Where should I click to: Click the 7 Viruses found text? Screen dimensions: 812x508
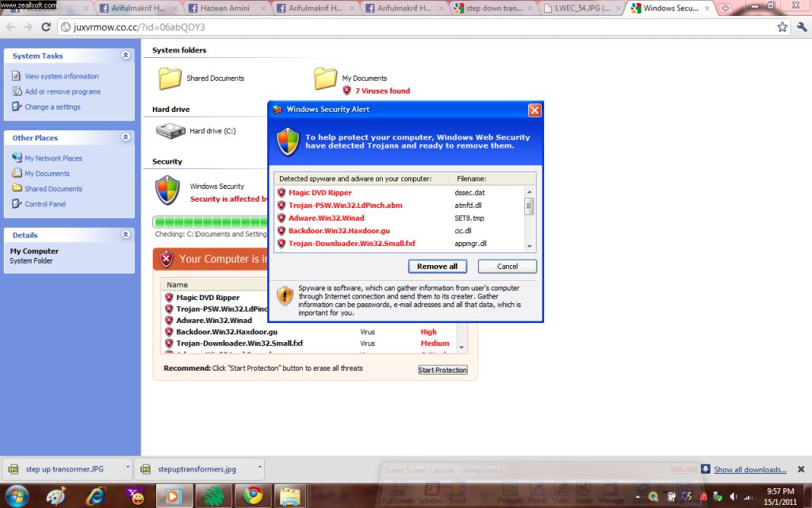(382, 90)
